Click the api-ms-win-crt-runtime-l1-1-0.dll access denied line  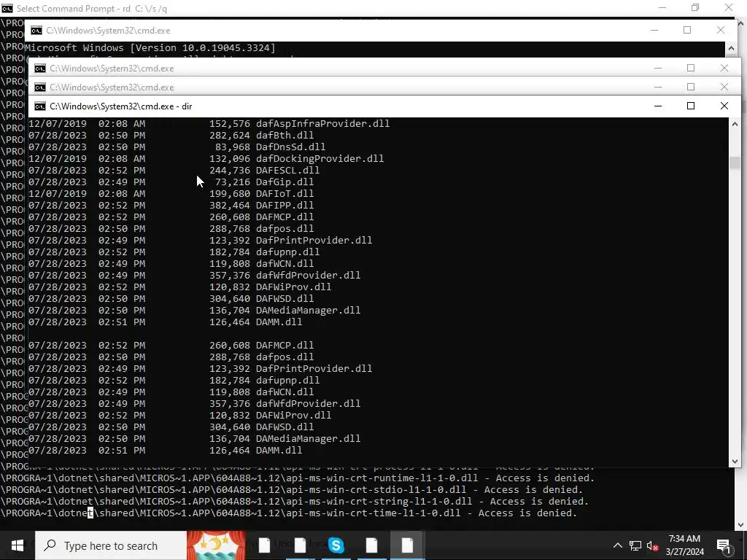pos(298,478)
